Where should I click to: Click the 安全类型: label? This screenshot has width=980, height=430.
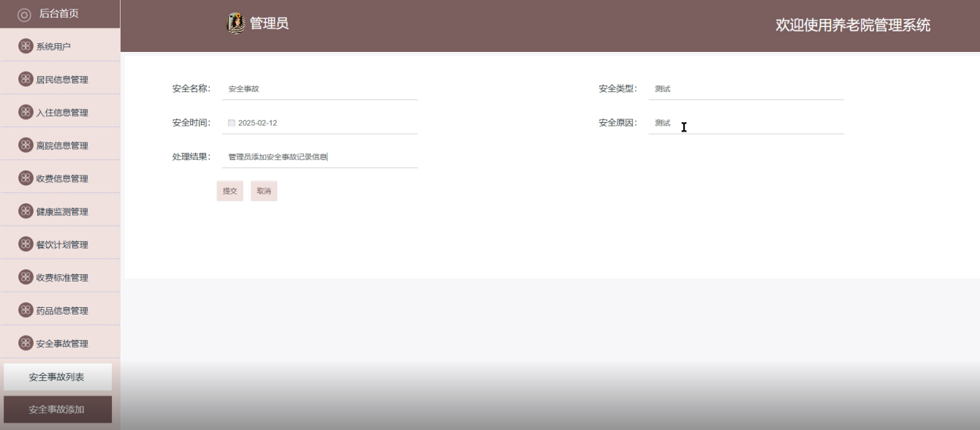pos(618,88)
